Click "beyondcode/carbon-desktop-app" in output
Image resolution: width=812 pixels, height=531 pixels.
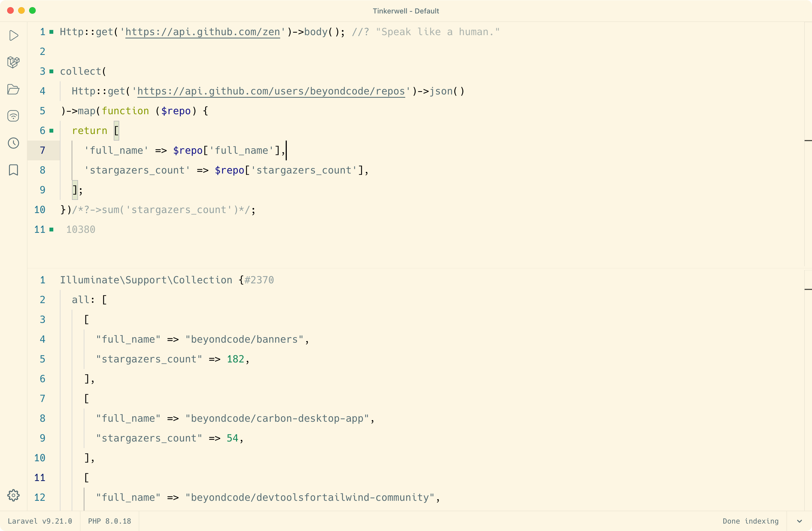277,418
